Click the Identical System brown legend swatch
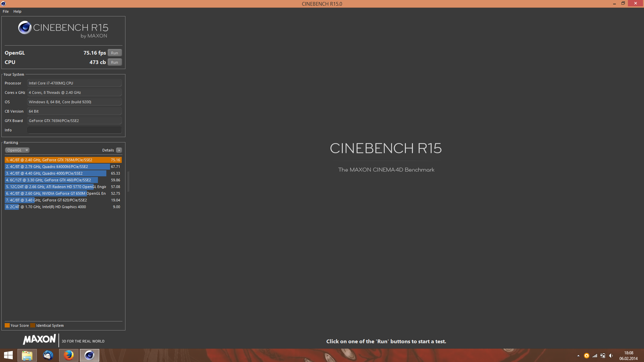The height and width of the screenshot is (362, 644). pyautogui.click(x=33, y=325)
